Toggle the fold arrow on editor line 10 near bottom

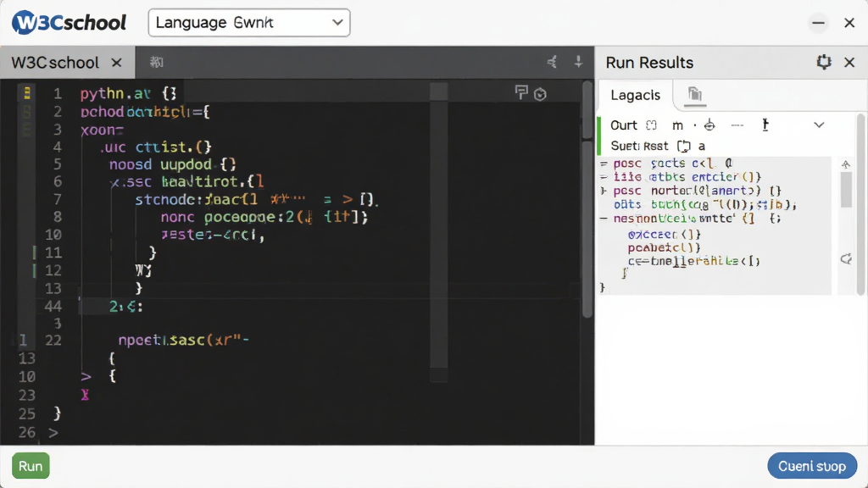coord(86,377)
